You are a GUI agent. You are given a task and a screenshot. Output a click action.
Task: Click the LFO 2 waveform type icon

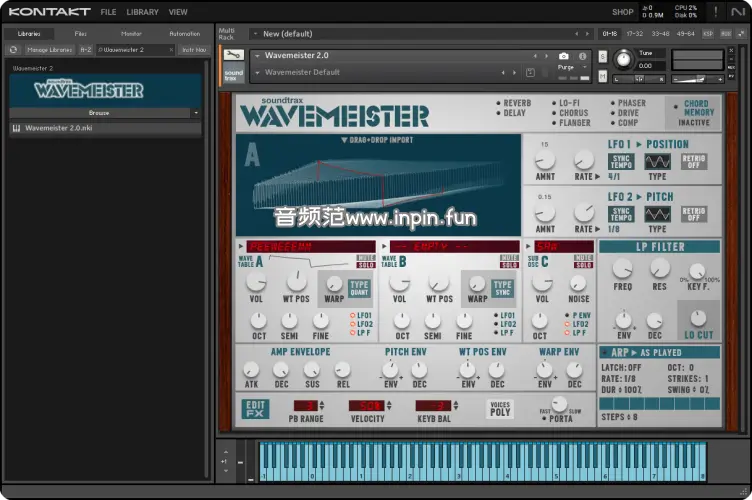click(656, 214)
